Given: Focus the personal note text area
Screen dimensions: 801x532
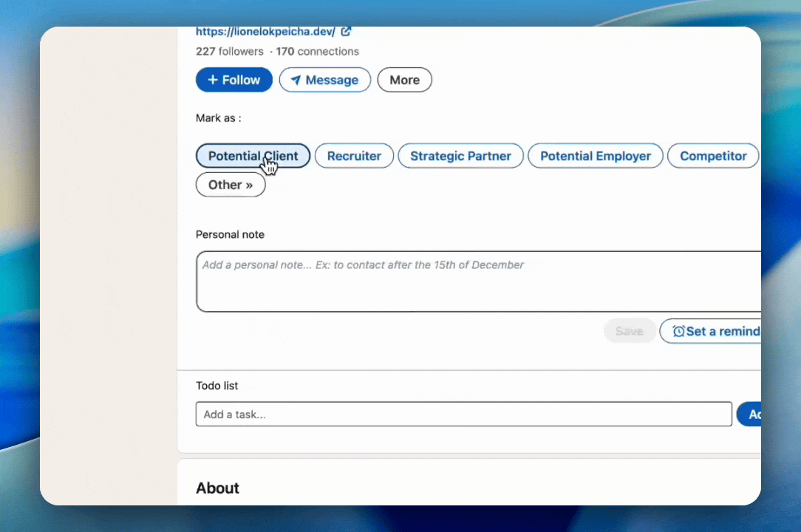Looking at the screenshot, I should point(477,284).
